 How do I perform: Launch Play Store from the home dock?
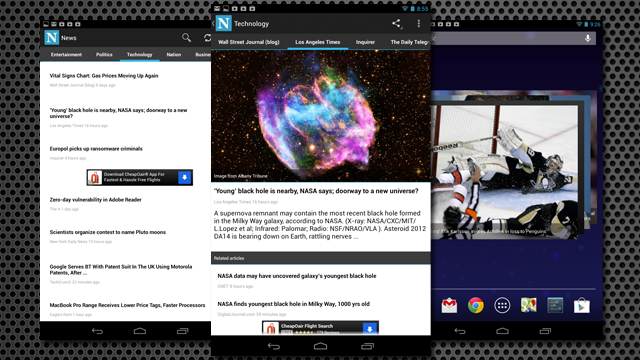582,305
